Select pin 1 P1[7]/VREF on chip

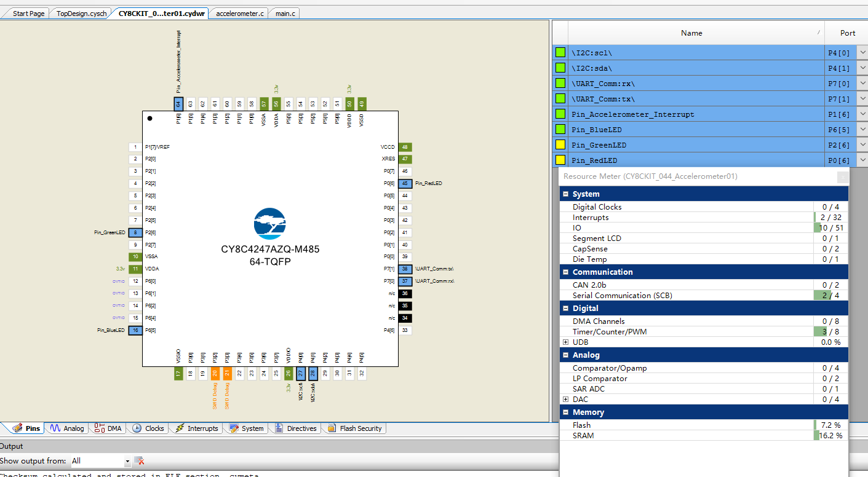135,147
